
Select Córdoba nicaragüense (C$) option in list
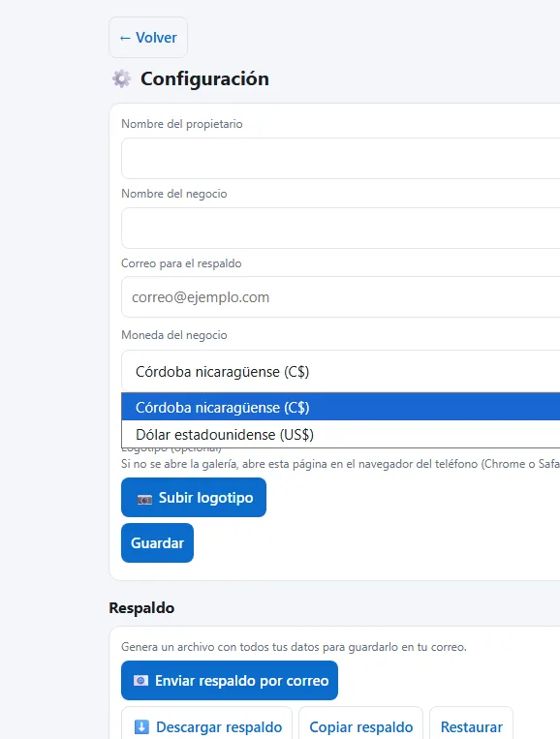pos(340,407)
